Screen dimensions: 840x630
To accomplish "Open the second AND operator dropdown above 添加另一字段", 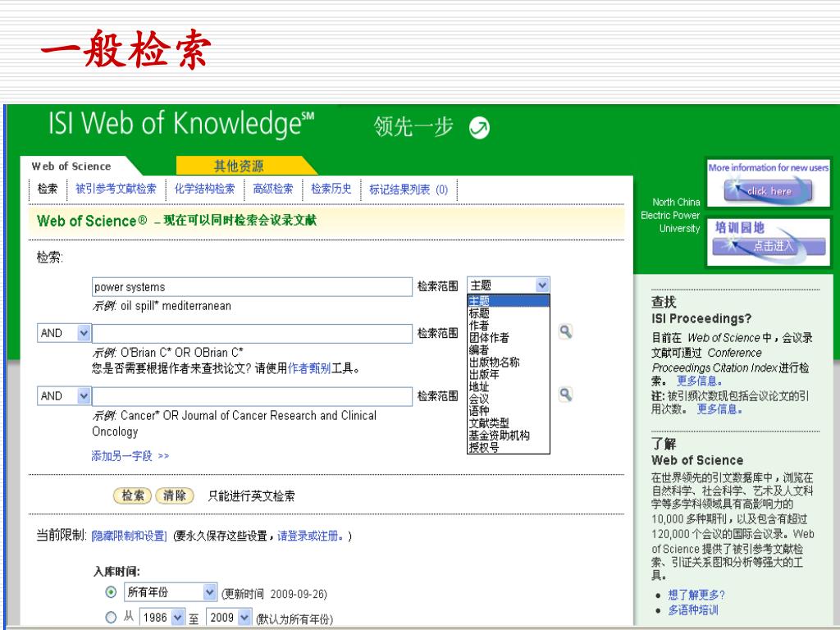I will point(64,396).
